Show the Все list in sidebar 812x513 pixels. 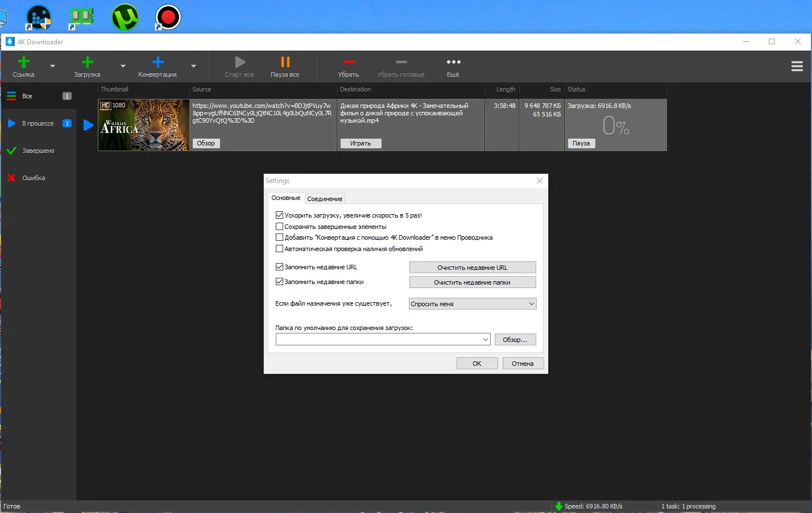(x=38, y=96)
